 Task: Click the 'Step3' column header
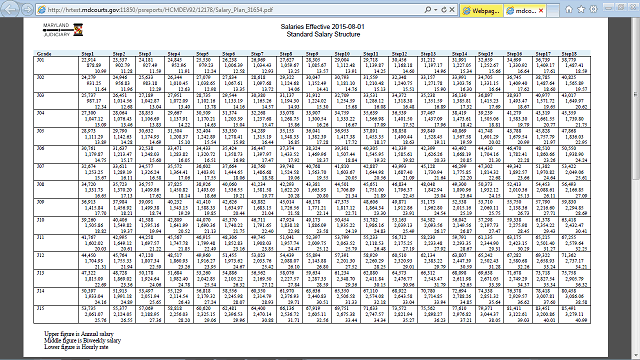[145, 53]
